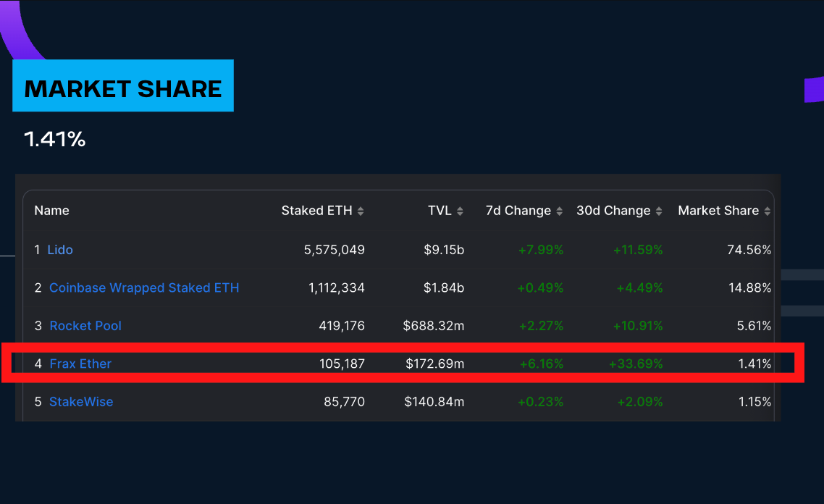This screenshot has width=824, height=504.
Task: Click Lido's $9.15b TVL cell
Action: (x=444, y=250)
